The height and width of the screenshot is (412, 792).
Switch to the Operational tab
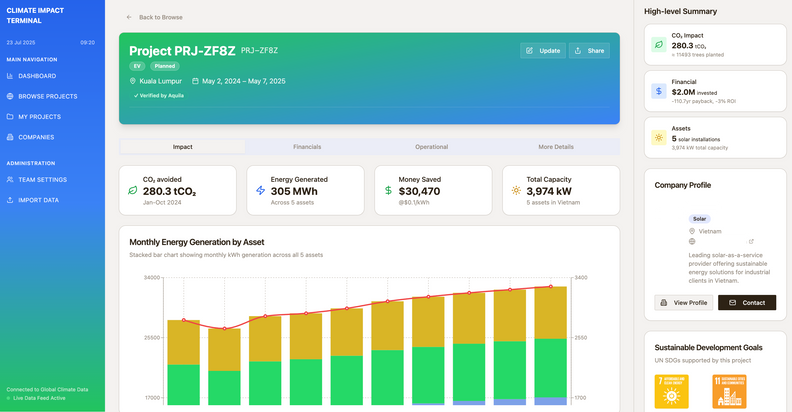coord(432,147)
